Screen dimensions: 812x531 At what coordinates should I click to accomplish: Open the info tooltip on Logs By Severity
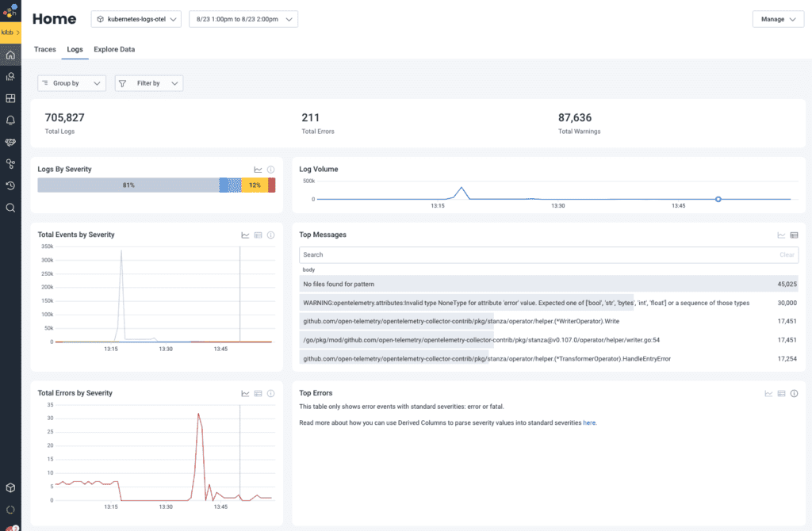point(270,169)
